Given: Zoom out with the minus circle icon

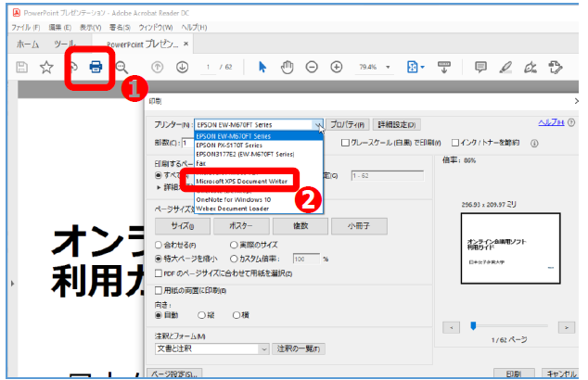Looking at the screenshot, I should pos(312,68).
